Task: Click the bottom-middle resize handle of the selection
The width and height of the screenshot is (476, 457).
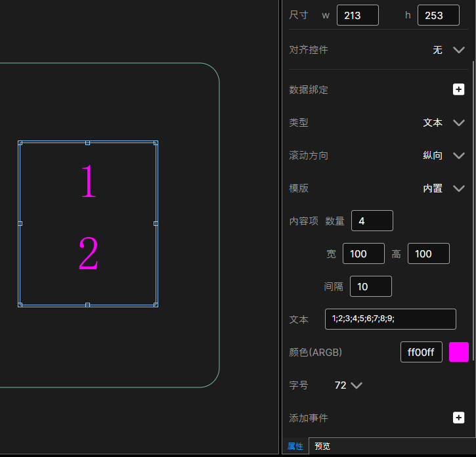Action: pyautogui.click(x=88, y=305)
